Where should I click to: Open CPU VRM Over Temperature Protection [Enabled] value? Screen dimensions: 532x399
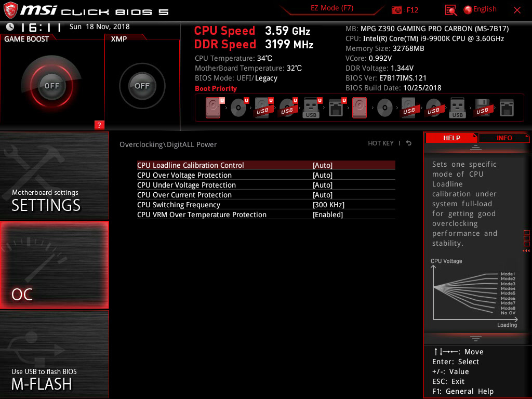[x=328, y=215]
